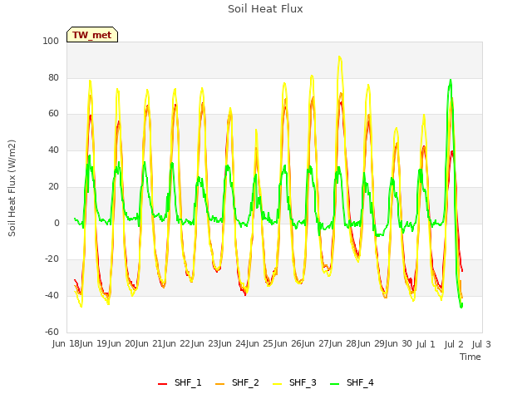532x399 pixels.
Task: Click the Jun 24 x-axis tick label
Action: (x=233, y=344)
